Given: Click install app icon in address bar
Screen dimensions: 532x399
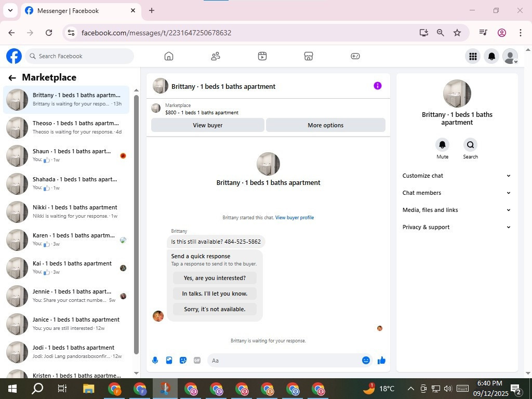Looking at the screenshot, I should click(x=424, y=33).
